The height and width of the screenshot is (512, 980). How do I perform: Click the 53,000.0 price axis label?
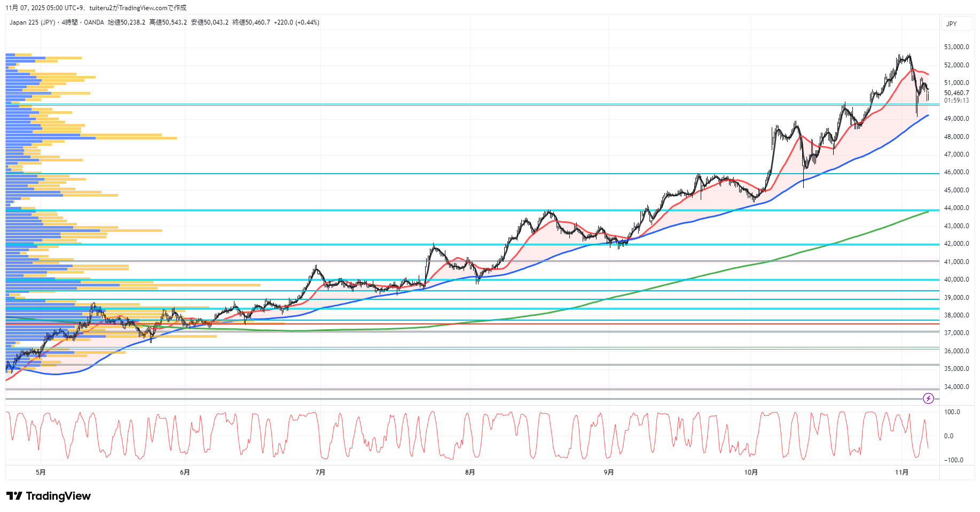point(956,47)
